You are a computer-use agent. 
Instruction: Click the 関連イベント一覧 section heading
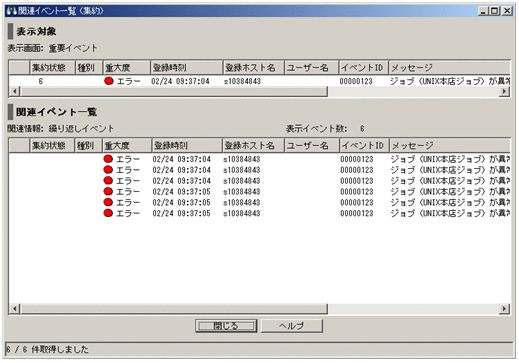[x=56, y=112]
